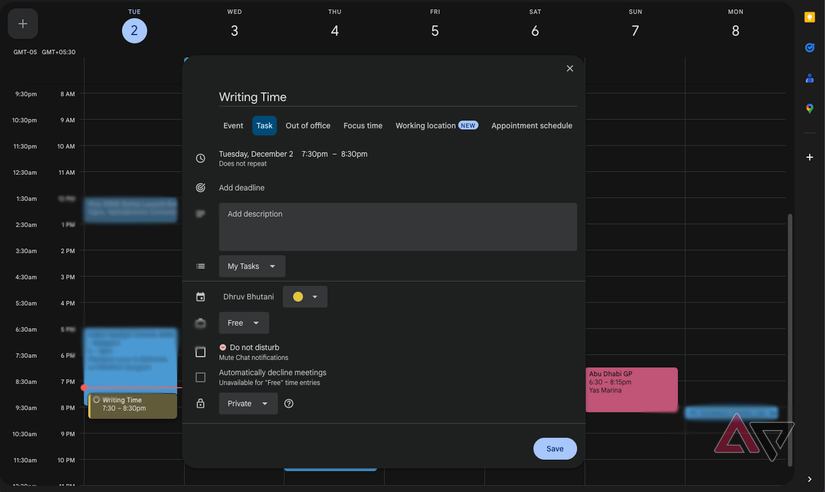Click the Save button
Screen dimensions: 825x492
pyautogui.click(x=554, y=449)
